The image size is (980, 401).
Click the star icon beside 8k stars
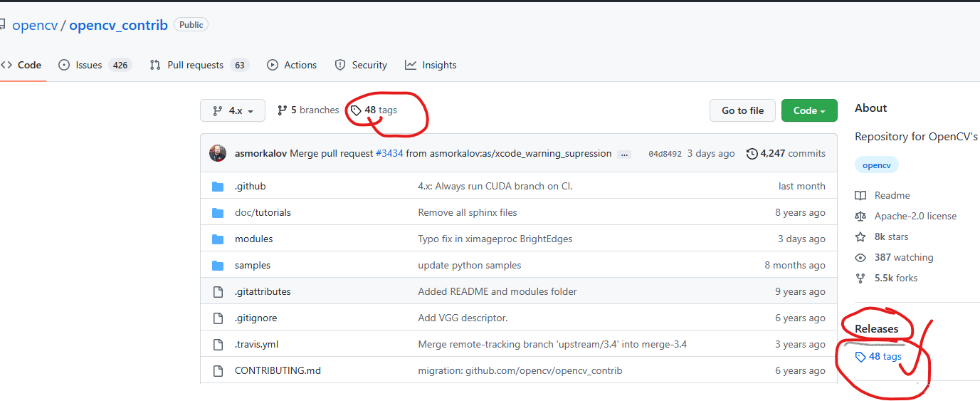pyautogui.click(x=860, y=236)
